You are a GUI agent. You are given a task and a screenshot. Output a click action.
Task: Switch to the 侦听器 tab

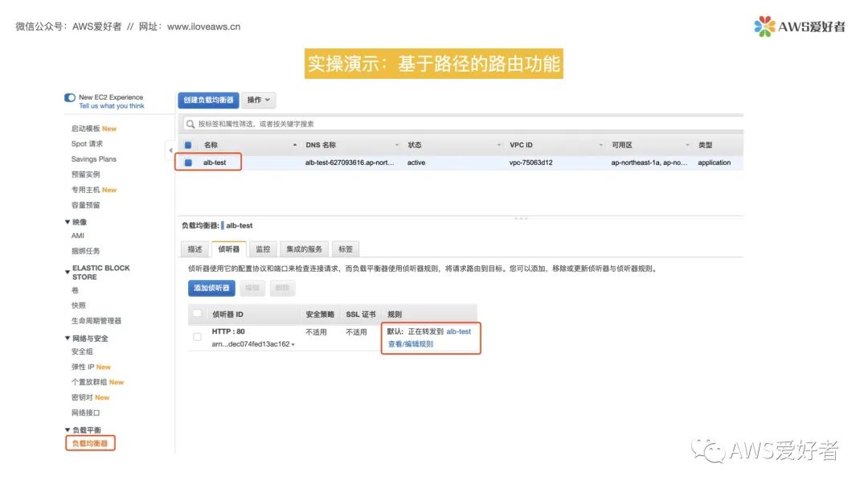228,249
